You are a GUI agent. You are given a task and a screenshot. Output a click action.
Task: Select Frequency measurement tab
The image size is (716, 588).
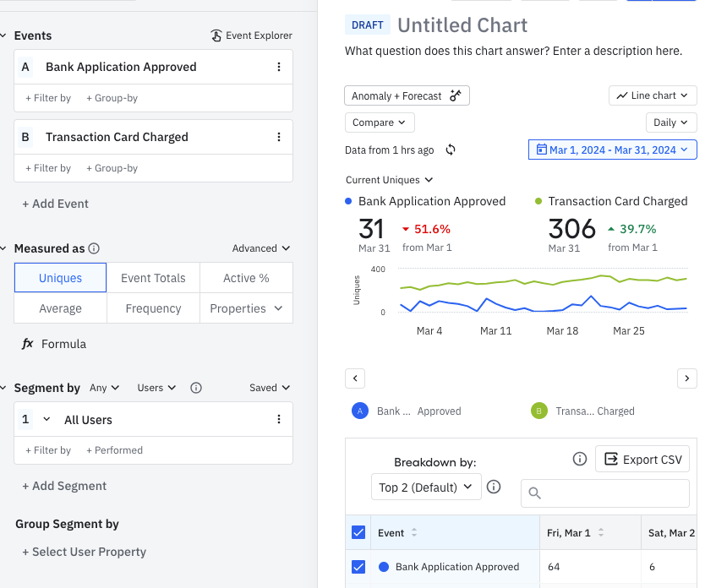pos(153,308)
